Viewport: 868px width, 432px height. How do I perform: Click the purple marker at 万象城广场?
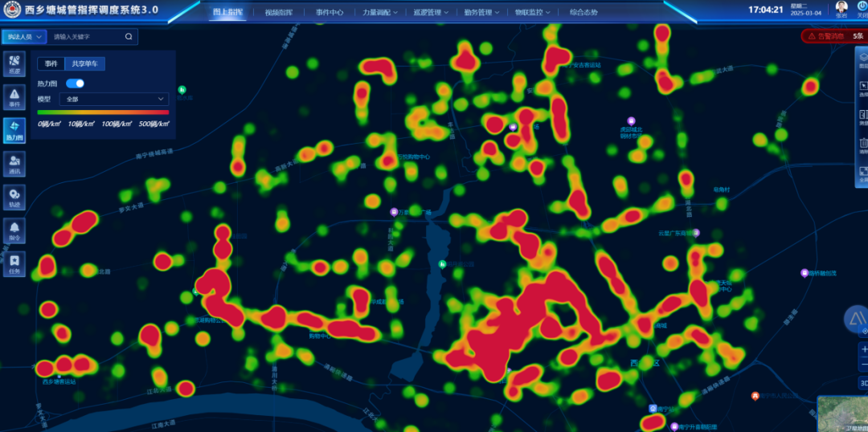click(x=394, y=211)
